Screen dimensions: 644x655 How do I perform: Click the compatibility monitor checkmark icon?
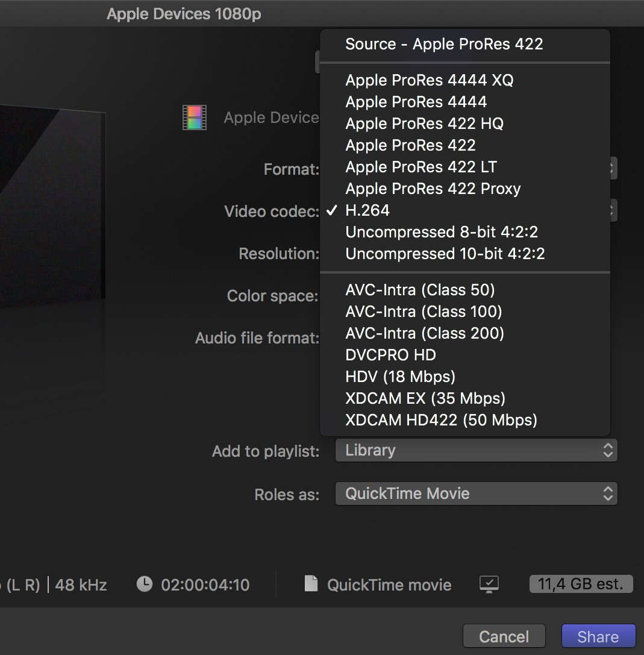489,584
